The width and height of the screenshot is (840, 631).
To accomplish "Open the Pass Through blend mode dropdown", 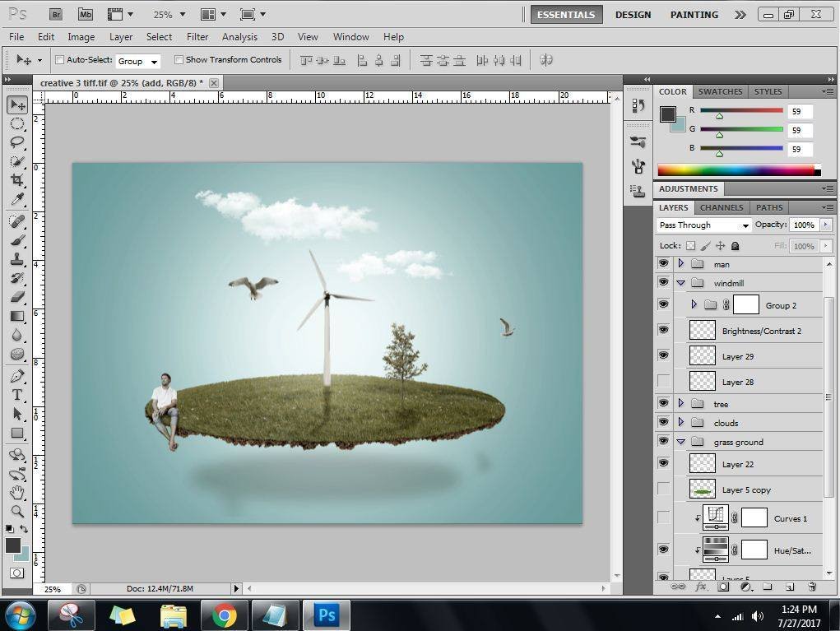I will click(704, 225).
